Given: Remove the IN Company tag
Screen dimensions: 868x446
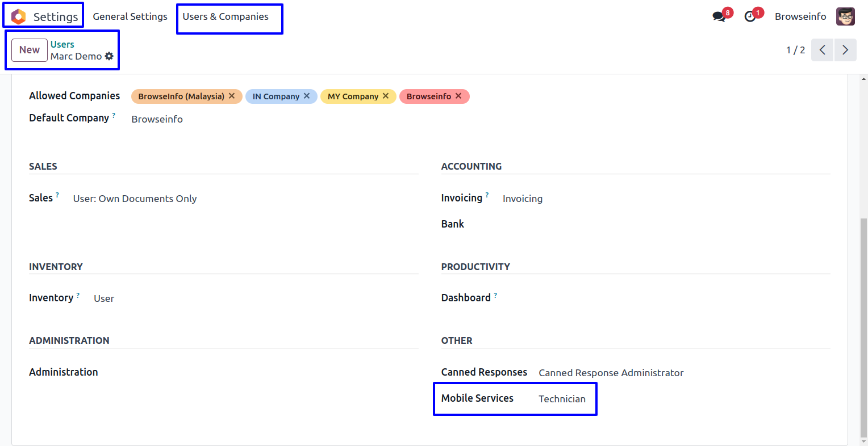Looking at the screenshot, I should coord(307,96).
